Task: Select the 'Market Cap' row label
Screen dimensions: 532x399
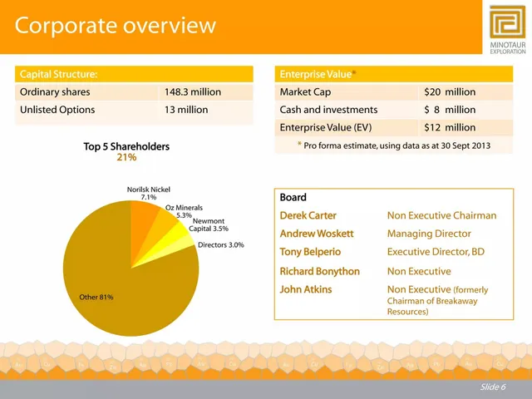Action: click(305, 92)
